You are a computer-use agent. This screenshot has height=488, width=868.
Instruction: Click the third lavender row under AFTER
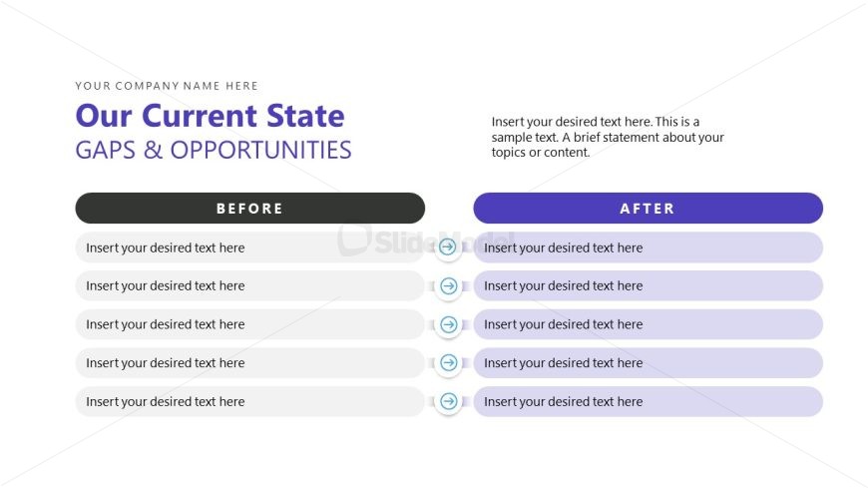pos(648,324)
